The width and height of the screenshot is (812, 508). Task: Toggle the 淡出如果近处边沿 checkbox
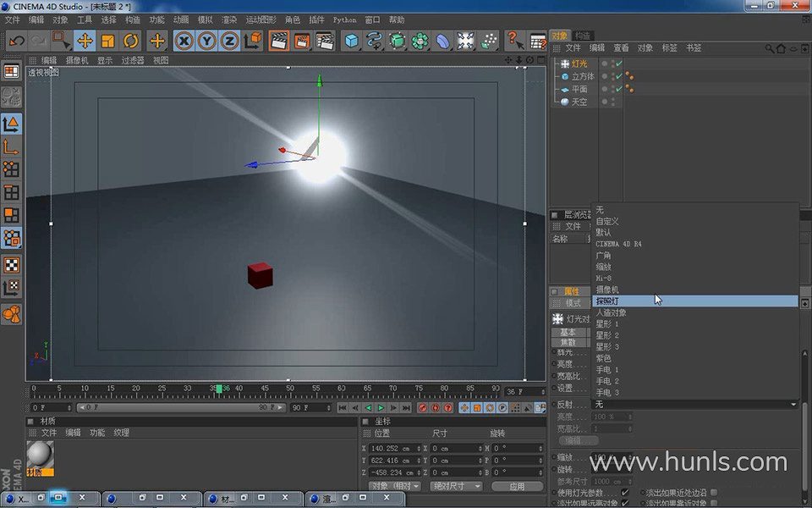point(714,493)
